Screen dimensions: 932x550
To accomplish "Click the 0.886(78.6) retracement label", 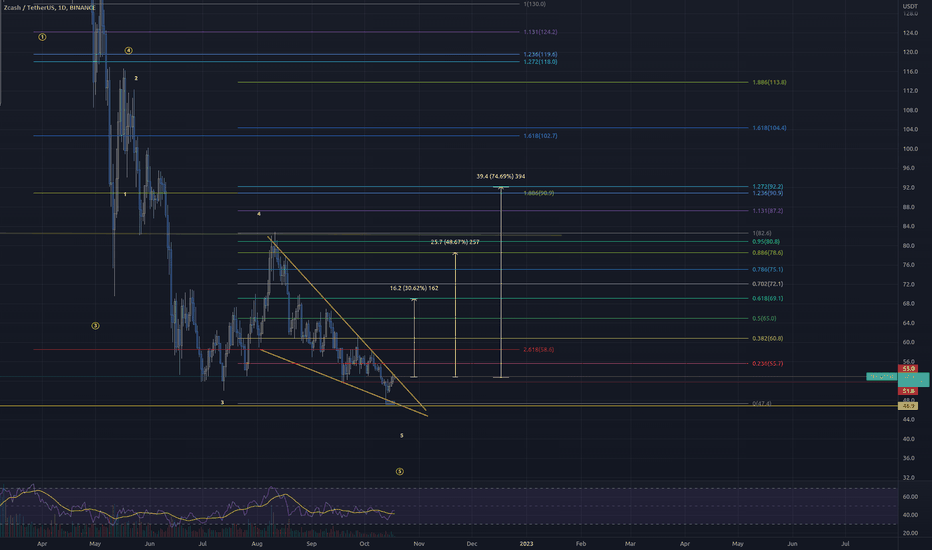I will click(767, 253).
